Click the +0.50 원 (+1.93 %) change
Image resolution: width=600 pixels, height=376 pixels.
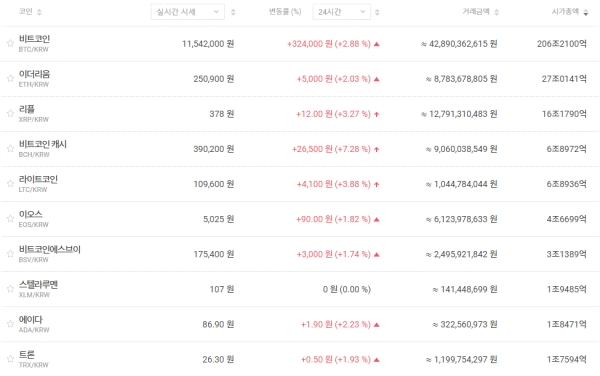click(x=336, y=360)
